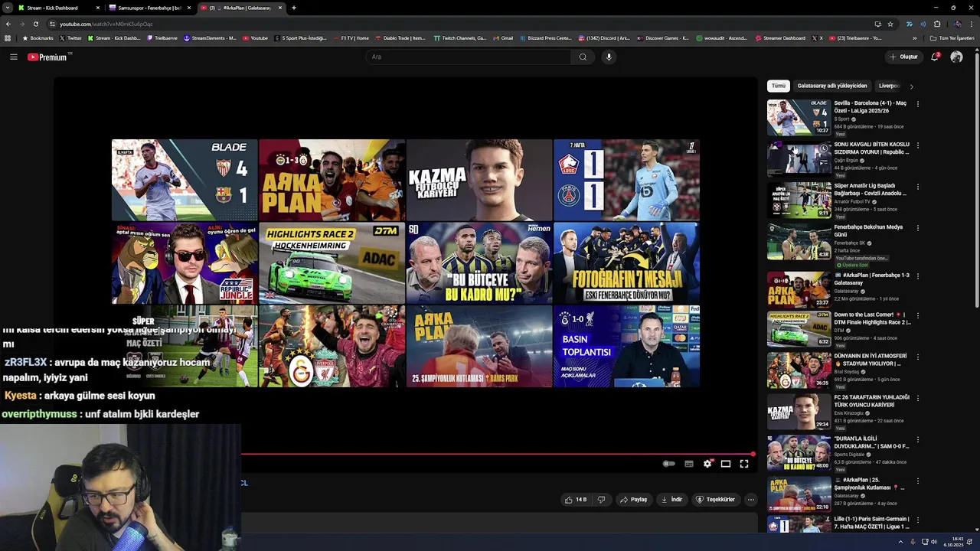Open the F1 TV Home bookmark

(351, 38)
